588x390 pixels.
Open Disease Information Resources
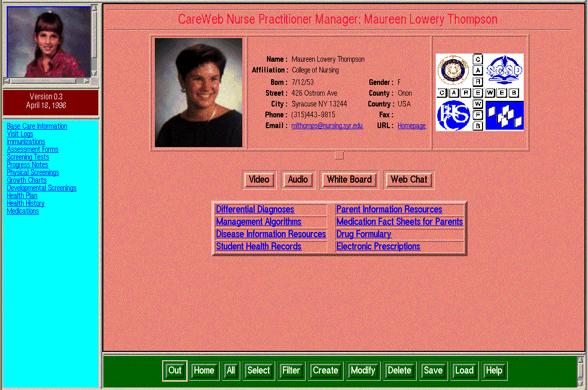point(271,234)
